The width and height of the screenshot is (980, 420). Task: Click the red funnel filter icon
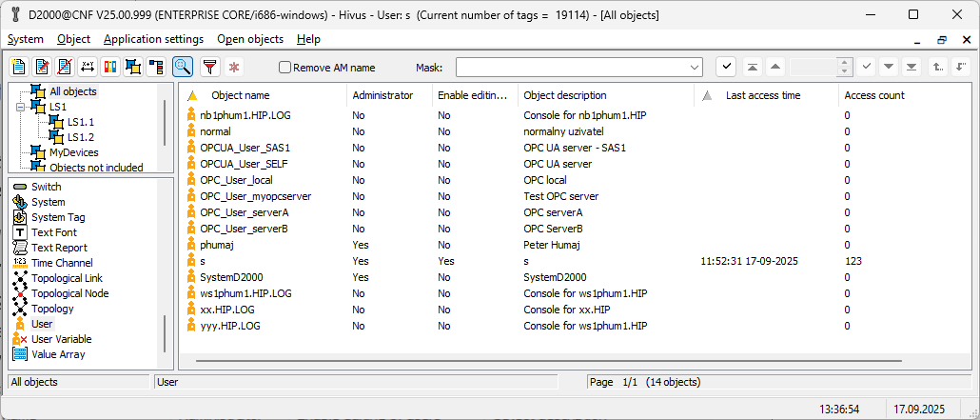pos(209,67)
